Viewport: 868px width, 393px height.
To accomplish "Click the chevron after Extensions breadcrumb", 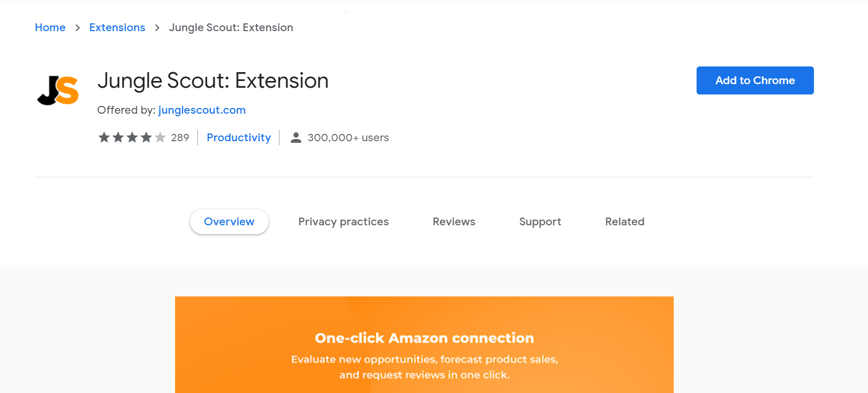I will [156, 28].
